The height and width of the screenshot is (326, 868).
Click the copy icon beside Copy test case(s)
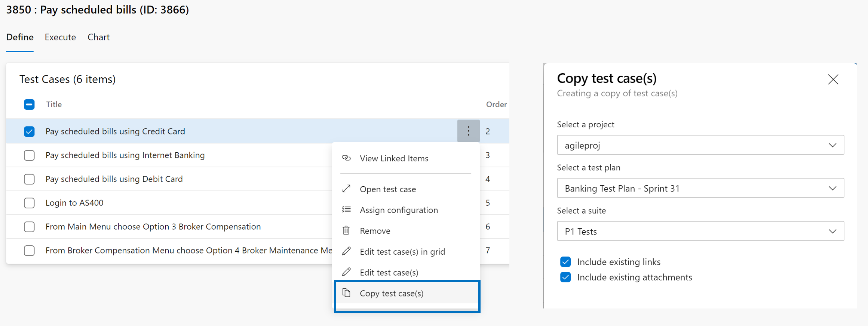(x=346, y=293)
